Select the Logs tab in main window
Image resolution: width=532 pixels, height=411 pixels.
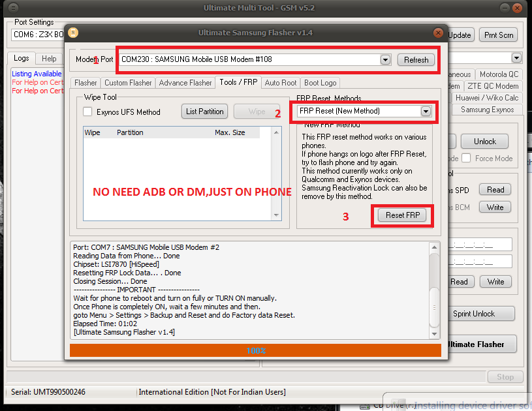click(22, 58)
